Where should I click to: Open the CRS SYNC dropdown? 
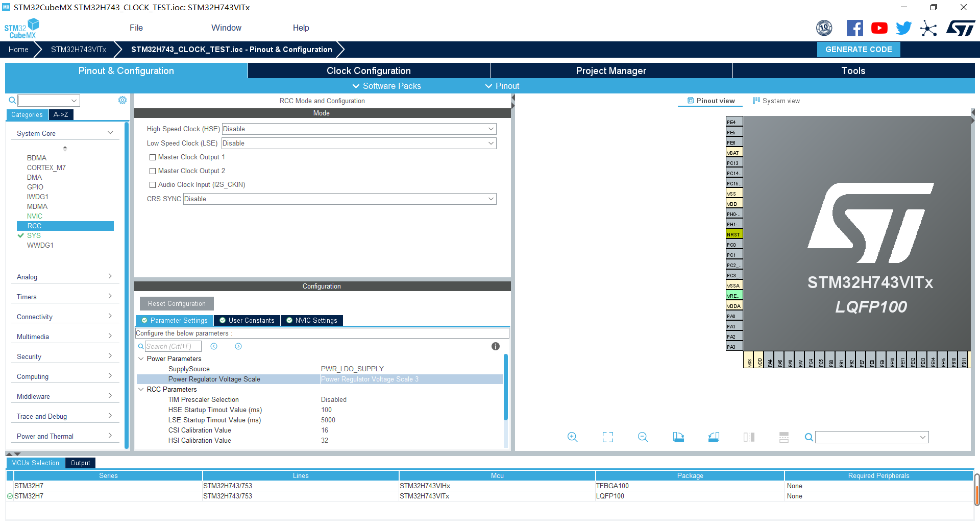tap(339, 199)
